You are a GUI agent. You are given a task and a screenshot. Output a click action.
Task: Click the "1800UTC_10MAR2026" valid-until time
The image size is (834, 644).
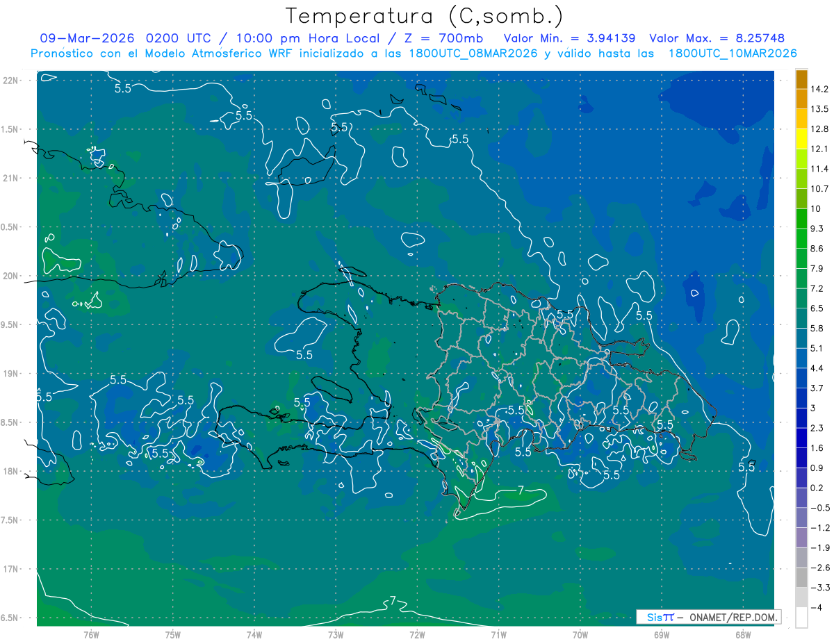click(x=733, y=53)
